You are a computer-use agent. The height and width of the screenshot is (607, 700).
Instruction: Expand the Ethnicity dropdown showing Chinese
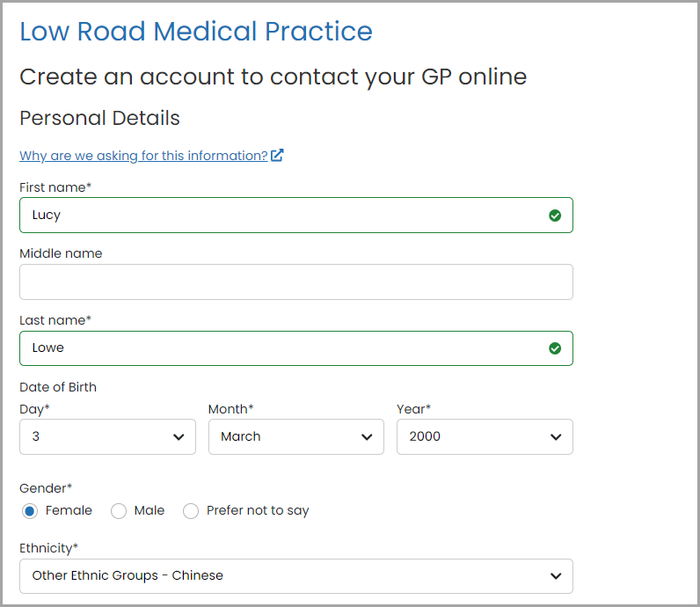296,576
